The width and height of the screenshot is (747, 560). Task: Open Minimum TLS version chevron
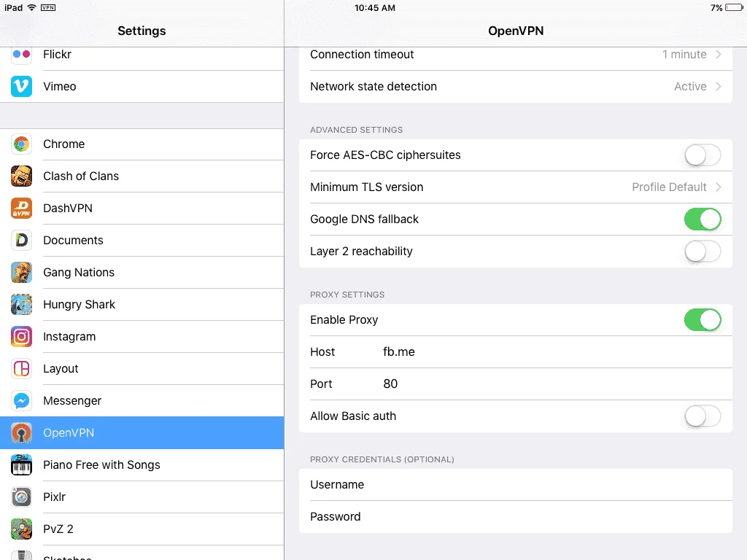click(719, 187)
